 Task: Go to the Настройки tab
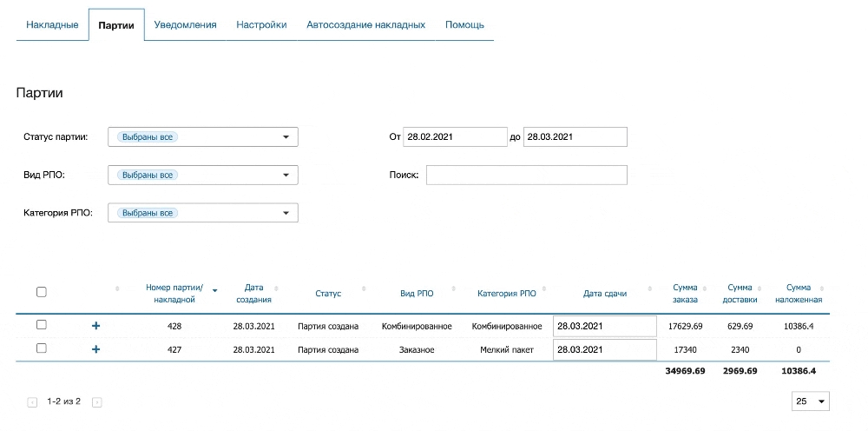coord(261,25)
